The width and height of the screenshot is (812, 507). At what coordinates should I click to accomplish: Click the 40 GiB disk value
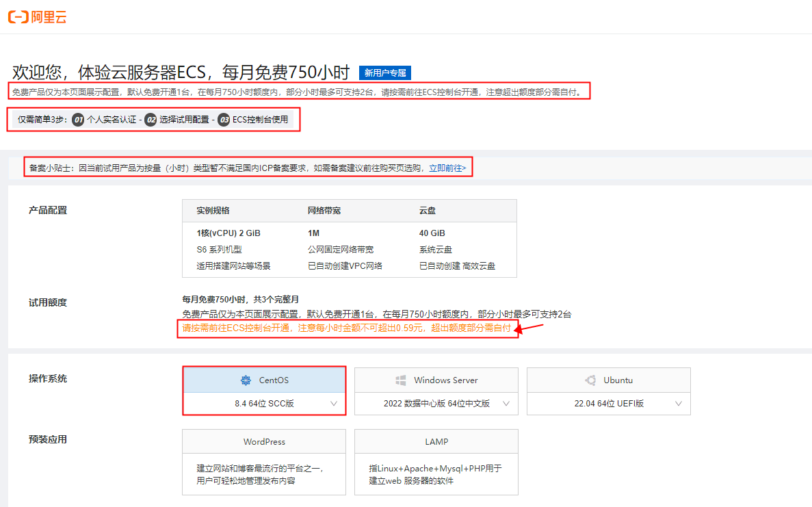tap(432, 233)
